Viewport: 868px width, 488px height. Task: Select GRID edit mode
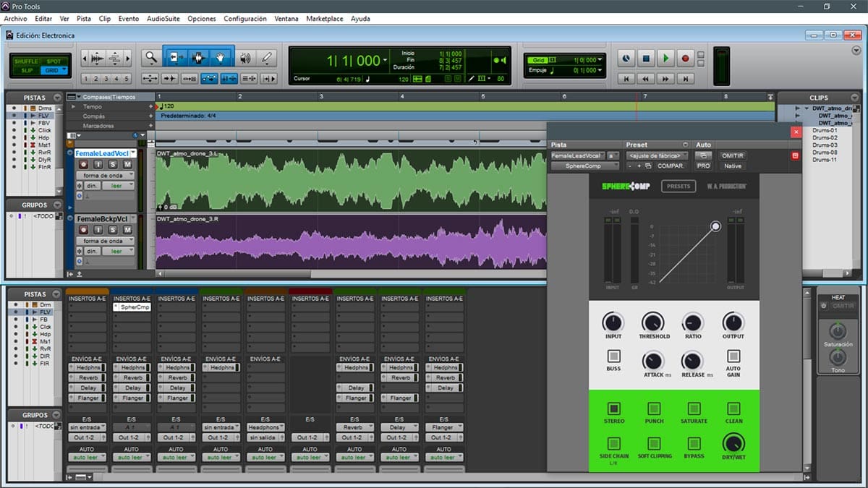click(x=53, y=70)
